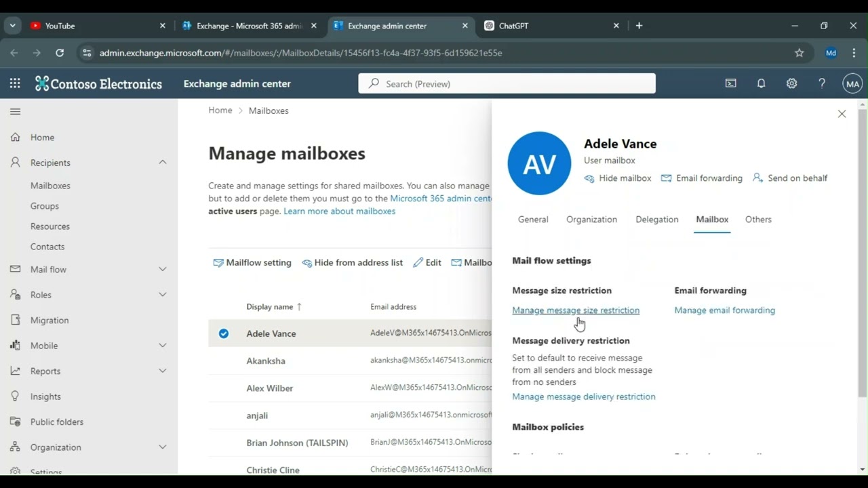The height and width of the screenshot is (488, 868).
Task: Open Cloud Shell icon in header
Action: tap(730, 83)
